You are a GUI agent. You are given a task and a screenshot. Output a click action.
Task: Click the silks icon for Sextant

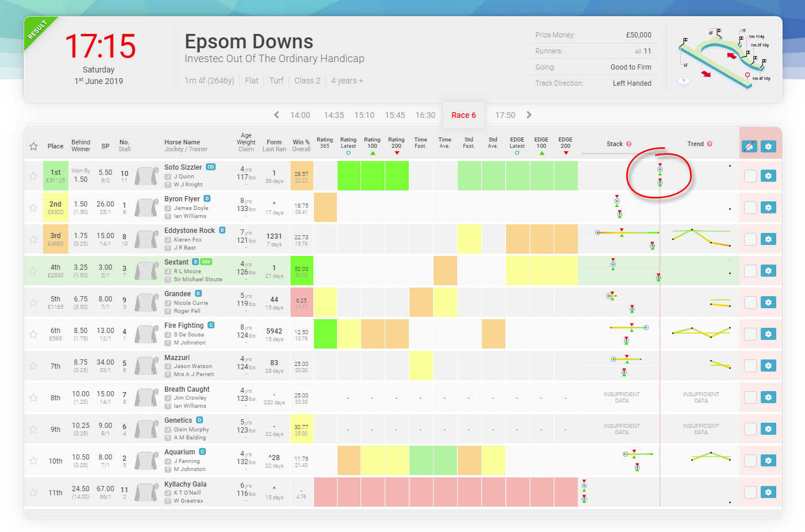click(x=146, y=271)
